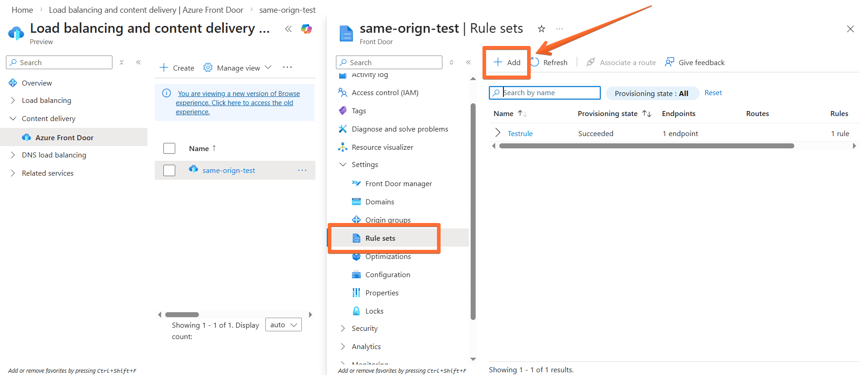Open Load balancing breadcrumb link
This screenshot has height=375, width=868.
coord(146,10)
